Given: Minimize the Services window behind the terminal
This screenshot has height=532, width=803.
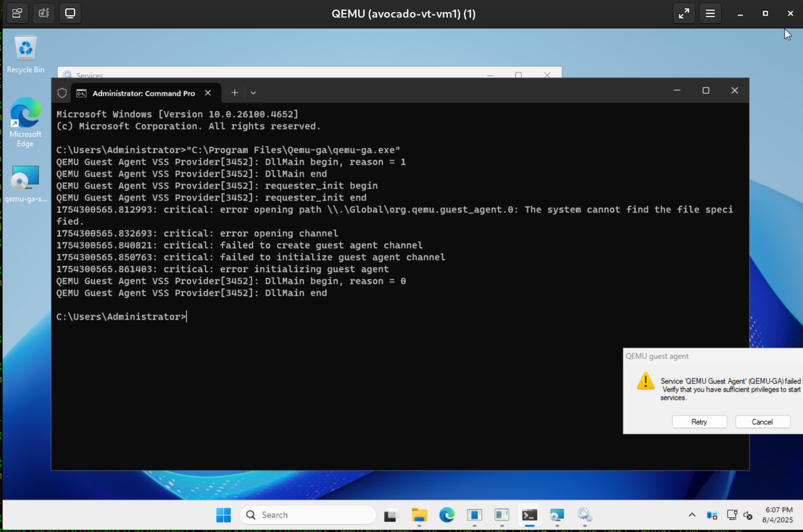Looking at the screenshot, I should [490, 75].
